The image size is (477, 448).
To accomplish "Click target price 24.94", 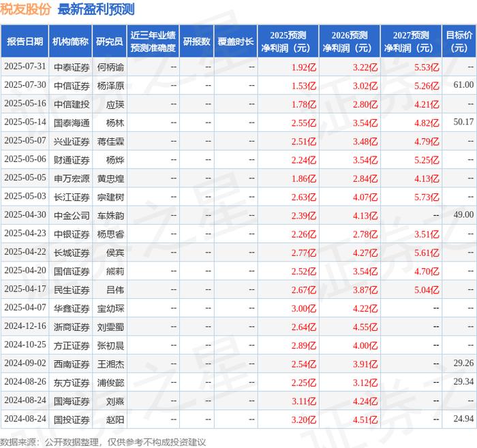I will [x=463, y=419].
